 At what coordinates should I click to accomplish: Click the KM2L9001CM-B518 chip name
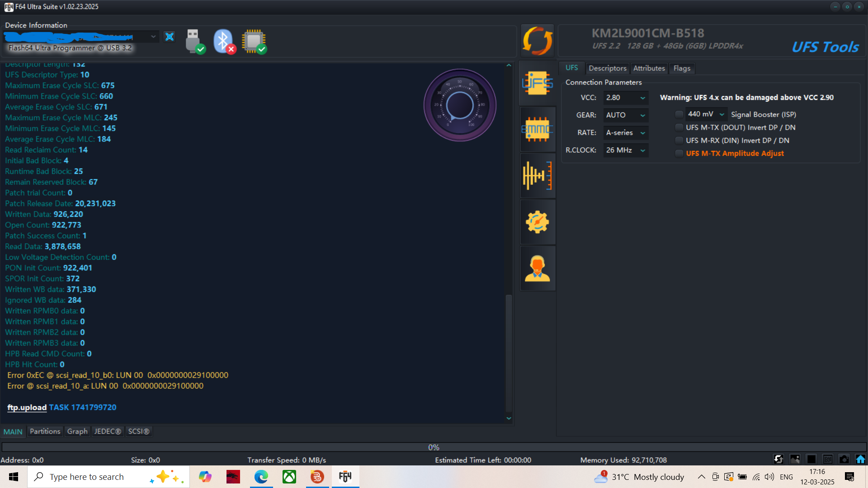(x=648, y=33)
